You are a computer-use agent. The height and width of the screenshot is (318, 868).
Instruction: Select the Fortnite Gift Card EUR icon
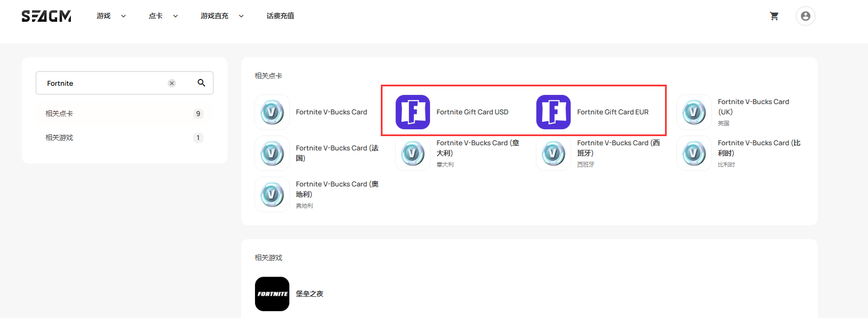[553, 112]
